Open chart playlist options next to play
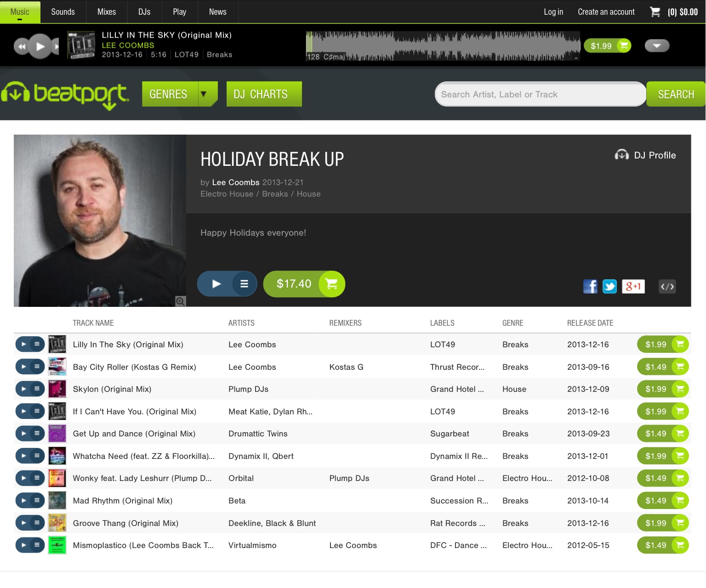The image size is (706, 588). pos(244,284)
